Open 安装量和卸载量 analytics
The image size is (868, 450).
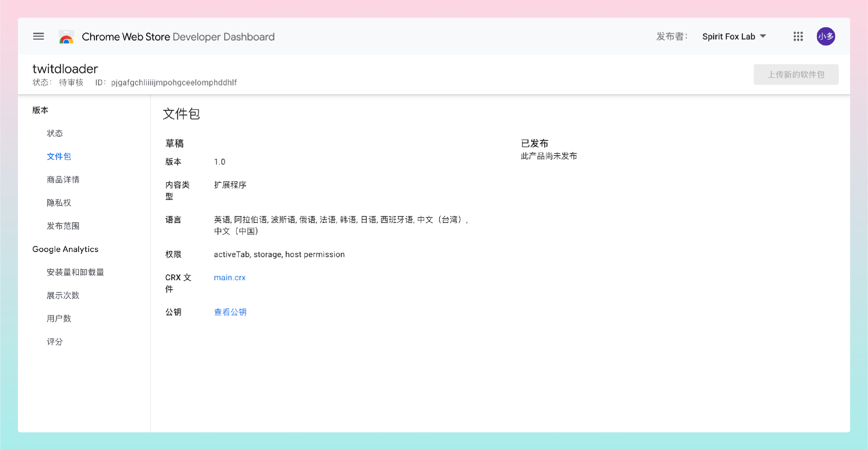75,272
